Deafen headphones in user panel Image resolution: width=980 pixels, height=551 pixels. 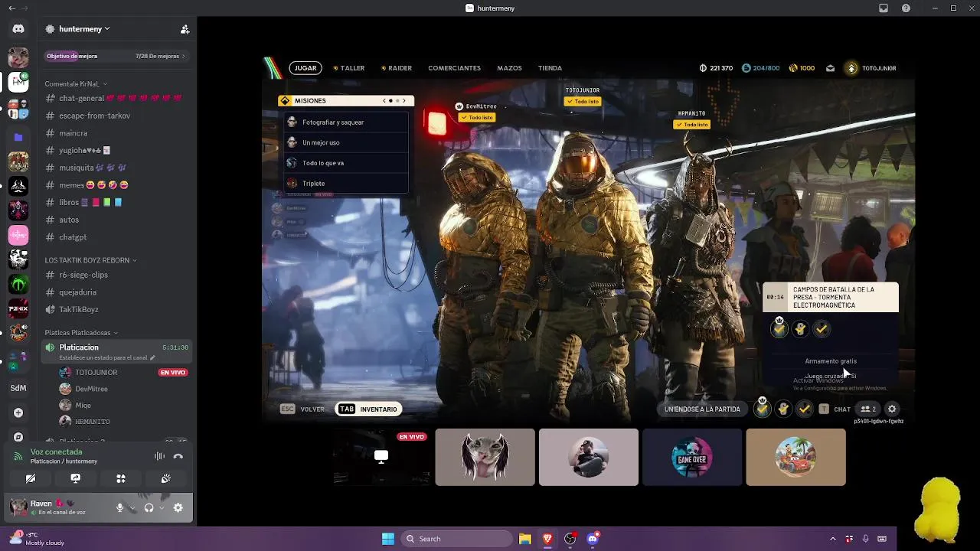(149, 507)
